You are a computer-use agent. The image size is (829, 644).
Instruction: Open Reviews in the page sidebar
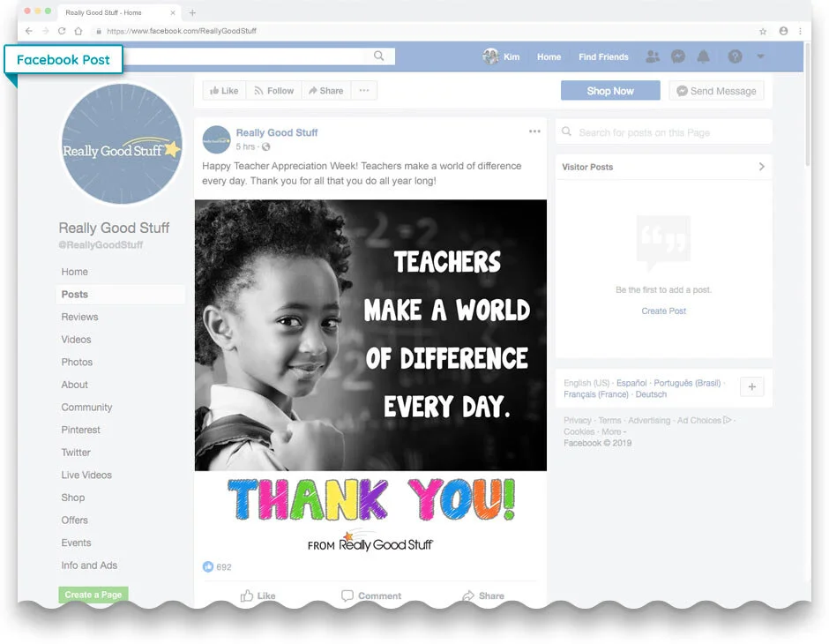pos(80,317)
